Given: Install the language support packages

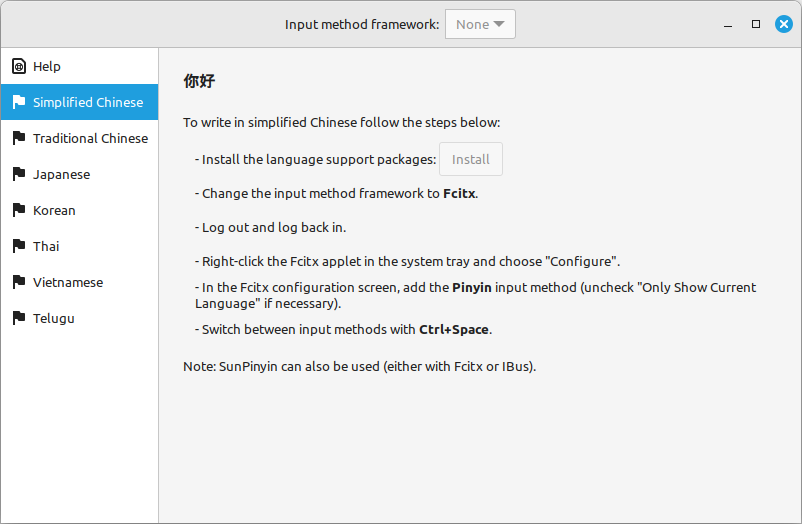Looking at the screenshot, I should pos(471,159).
